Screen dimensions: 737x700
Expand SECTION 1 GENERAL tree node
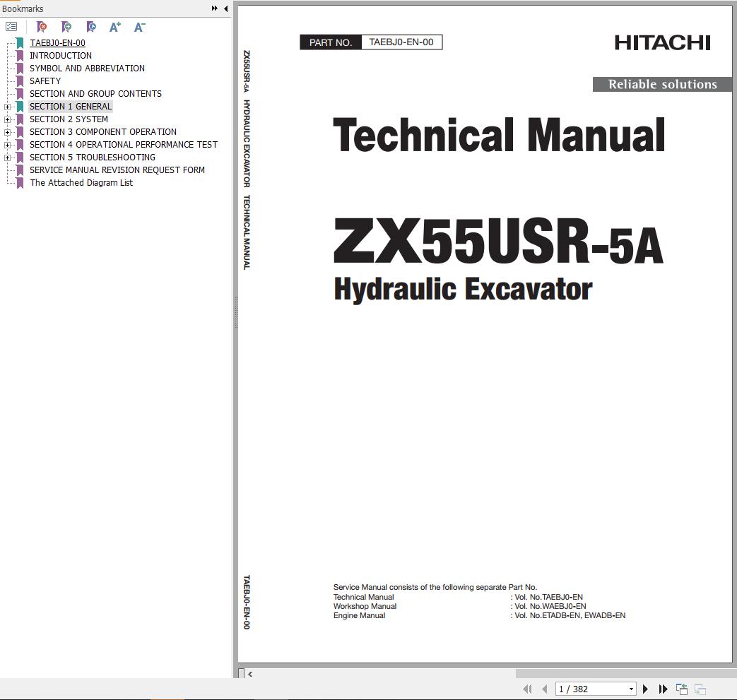[x=7, y=107]
